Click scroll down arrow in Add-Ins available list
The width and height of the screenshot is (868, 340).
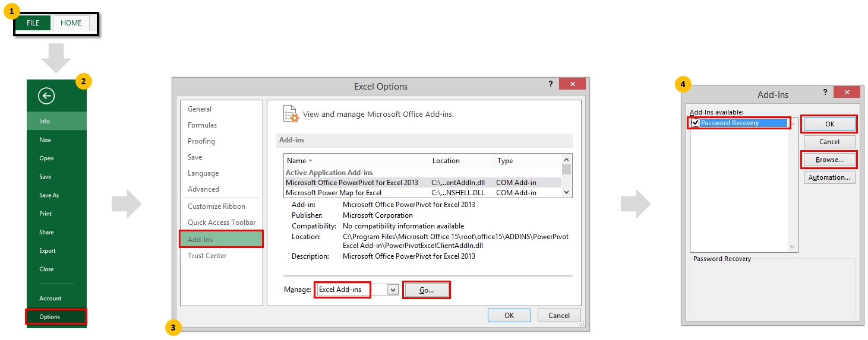[793, 246]
